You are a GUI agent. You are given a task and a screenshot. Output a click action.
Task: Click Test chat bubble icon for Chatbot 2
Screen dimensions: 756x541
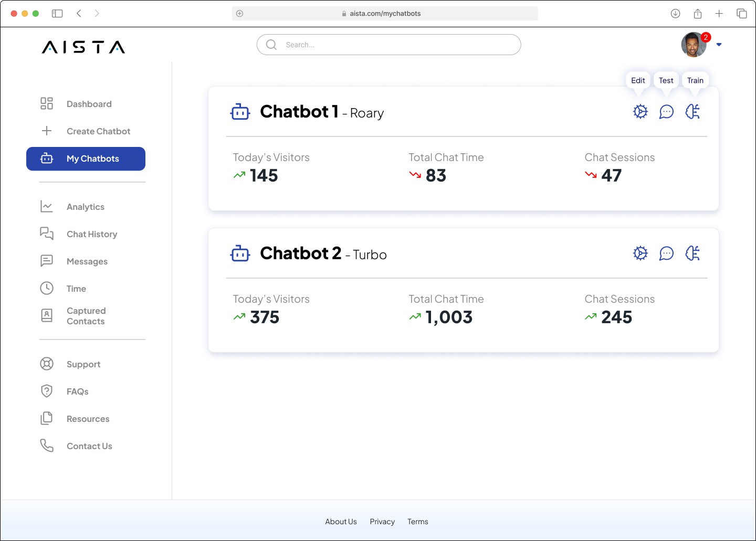(666, 253)
